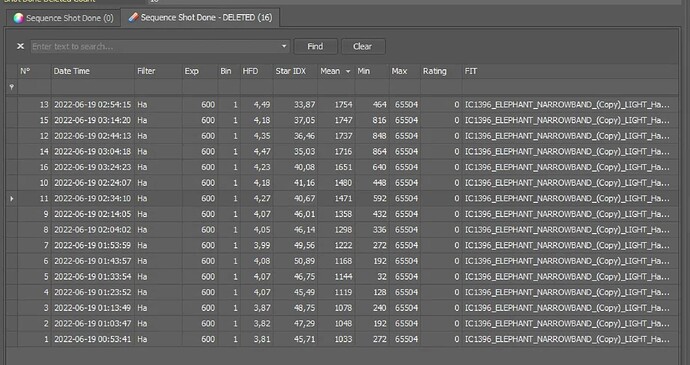Click HFD value 3,87
Screen dimensions: 690x365
pyautogui.click(x=262, y=308)
